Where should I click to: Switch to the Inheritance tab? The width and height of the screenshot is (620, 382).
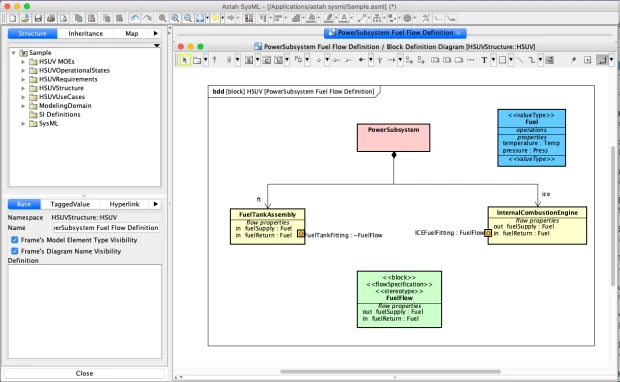[x=85, y=34]
